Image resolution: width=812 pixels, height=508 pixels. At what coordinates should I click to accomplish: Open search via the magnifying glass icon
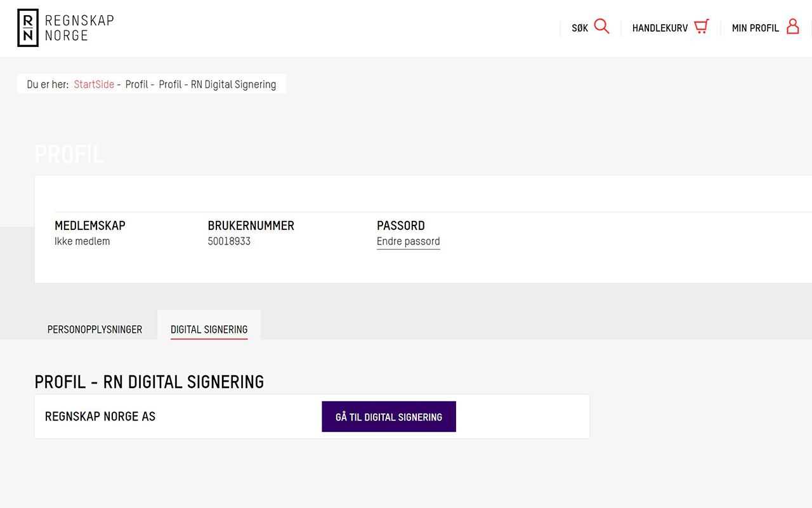tap(601, 27)
